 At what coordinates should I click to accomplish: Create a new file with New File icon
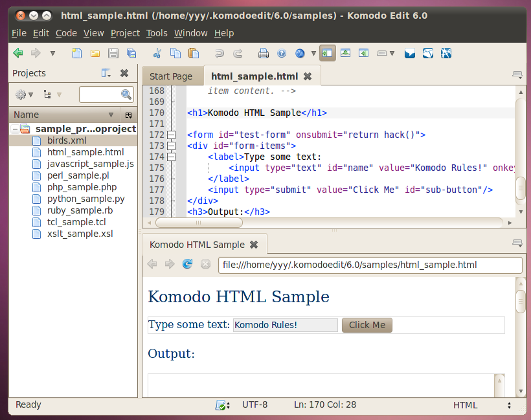pyautogui.click(x=77, y=53)
